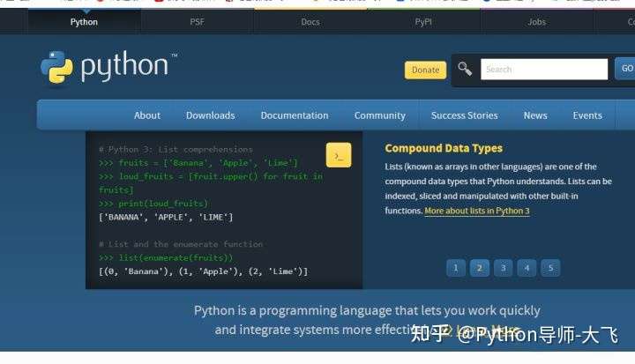The height and width of the screenshot is (364, 635).
Task: Open the Downloads menu
Action: coord(210,115)
